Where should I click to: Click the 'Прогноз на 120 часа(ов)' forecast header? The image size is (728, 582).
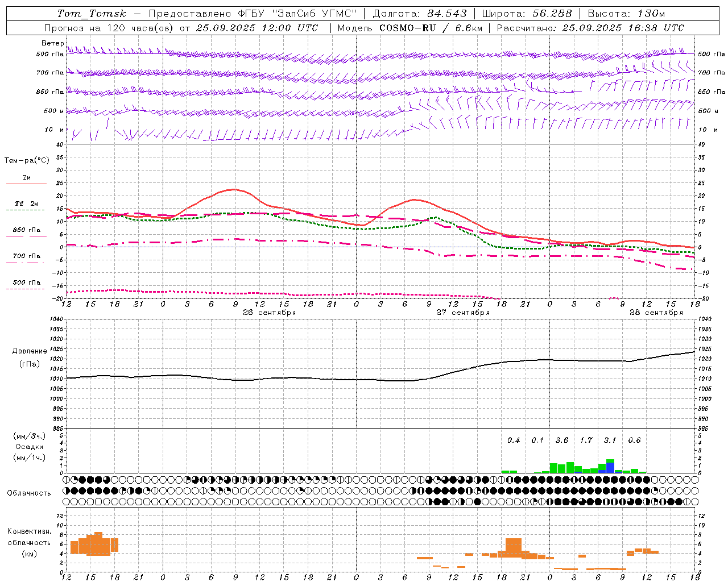pos(109,28)
